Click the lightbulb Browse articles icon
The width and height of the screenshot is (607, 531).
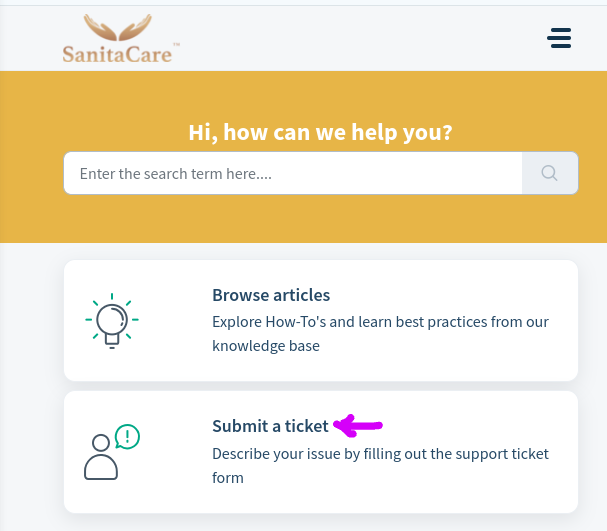111,320
